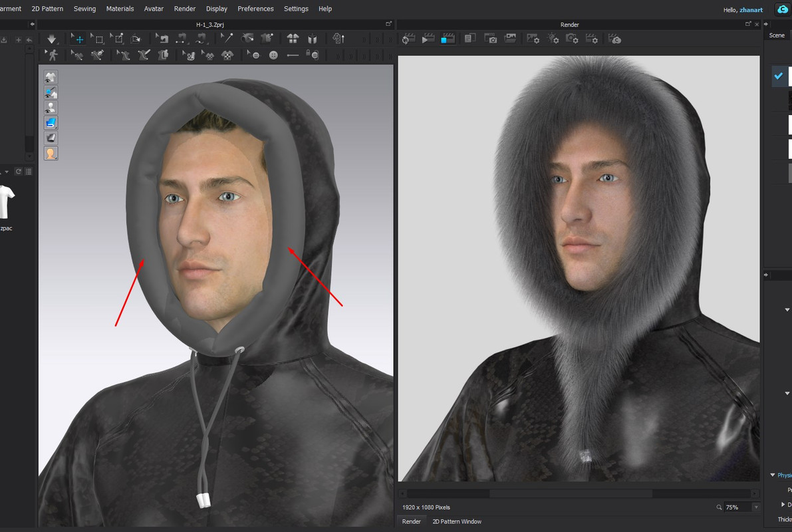Viewport: 792px width, 532px height.
Task: Select the Buttonhole line tool
Action: pyautogui.click(x=293, y=55)
